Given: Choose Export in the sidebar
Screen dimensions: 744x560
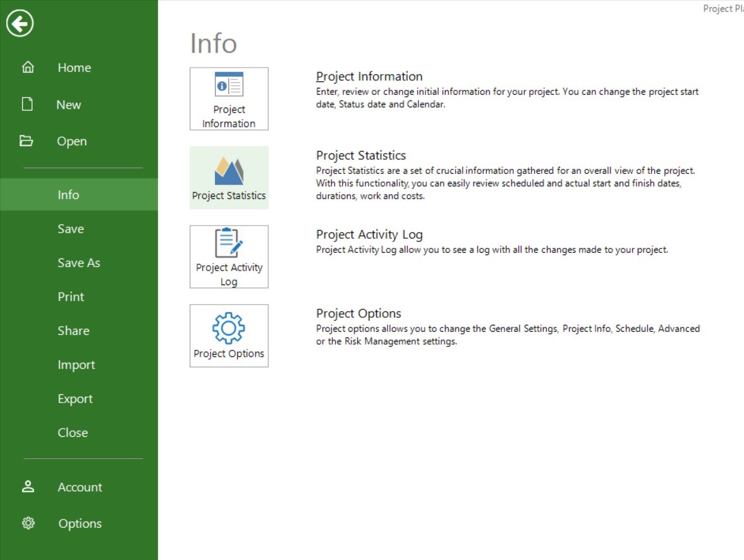Looking at the screenshot, I should 75,399.
